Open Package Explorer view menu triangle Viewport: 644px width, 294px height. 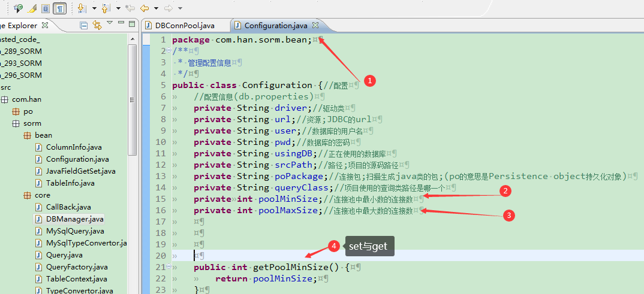(110, 23)
